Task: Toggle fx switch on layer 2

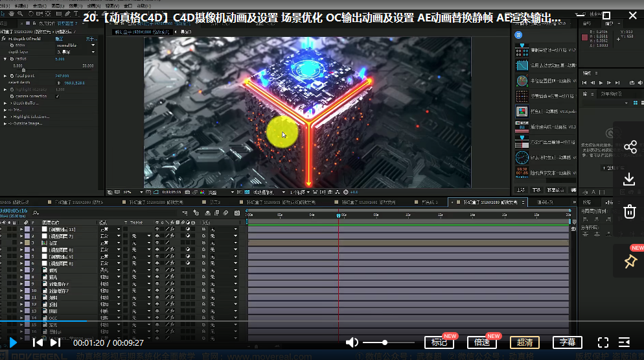Action: (x=172, y=236)
